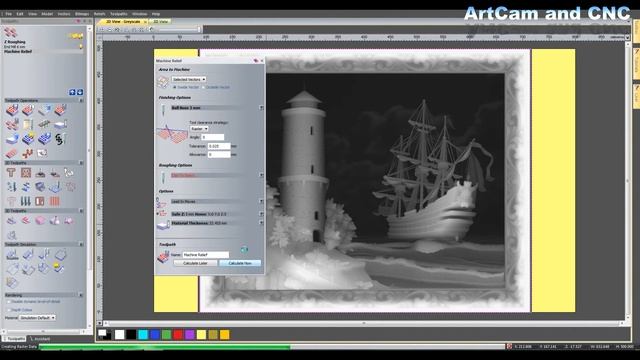Expand the Ball Nose 3 mm tool section
The width and height of the screenshot is (640, 360).
261,108
